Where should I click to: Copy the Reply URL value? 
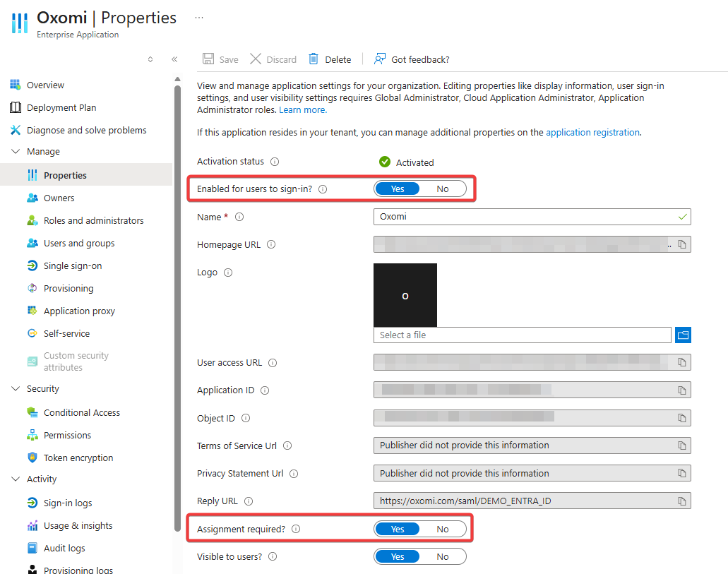pos(682,501)
